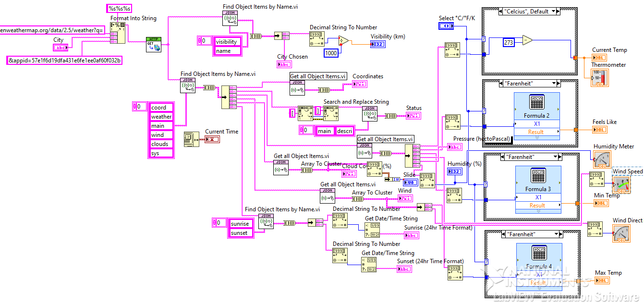Select the Current Time indicator terminal
The width and height of the screenshot is (644, 304).
click(x=212, y=139)
